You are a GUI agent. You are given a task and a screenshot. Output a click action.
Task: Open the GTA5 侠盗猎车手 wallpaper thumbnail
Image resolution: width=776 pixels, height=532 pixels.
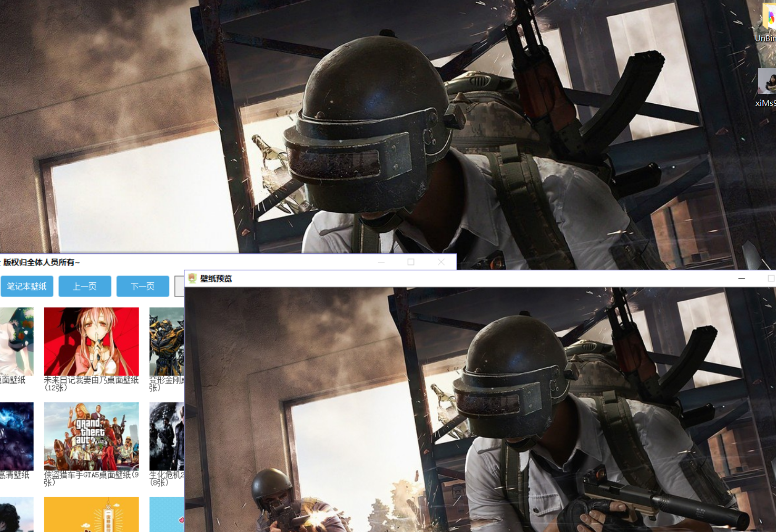pos(92,436)
